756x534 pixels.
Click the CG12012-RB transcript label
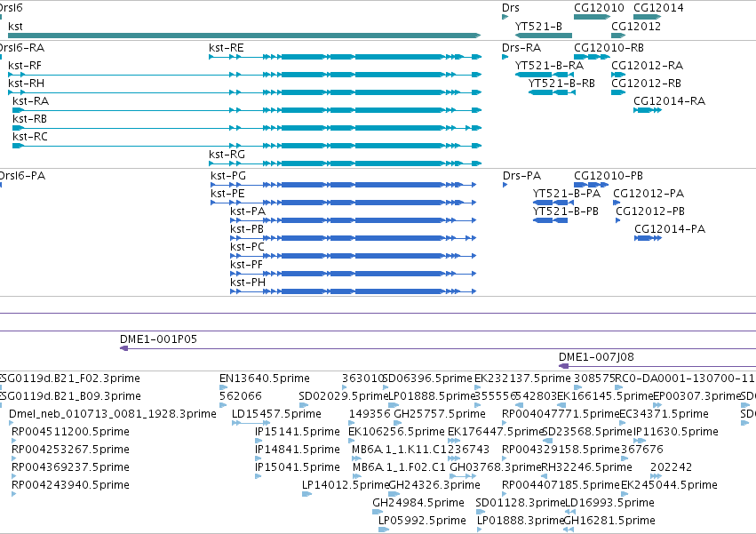pyautogui.click(x=646, y=84)
